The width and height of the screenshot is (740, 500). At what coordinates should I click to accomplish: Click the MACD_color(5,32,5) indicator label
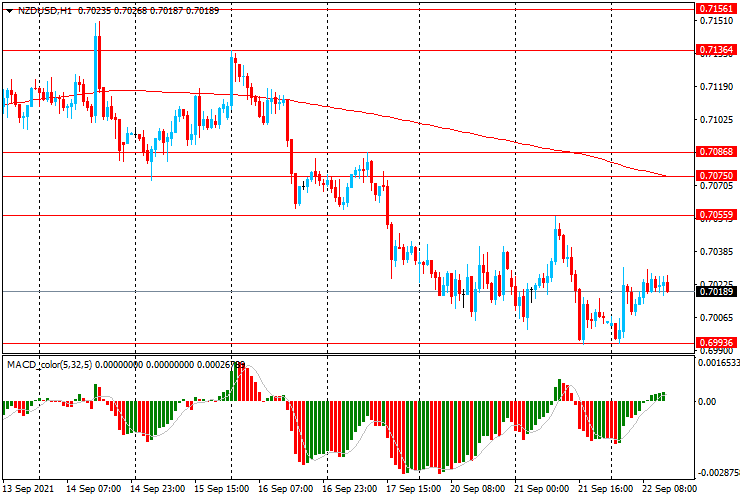click(x=50, y=365)
